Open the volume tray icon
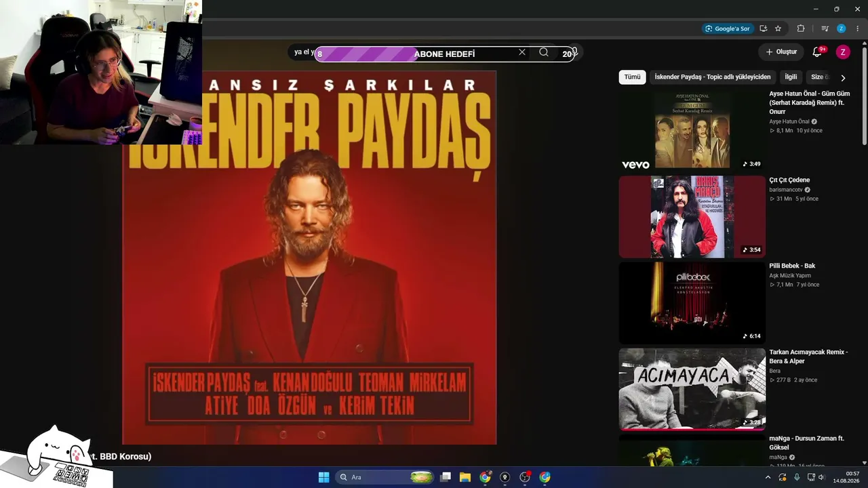This screenshot has width=868, height=488. click(822, 477)
